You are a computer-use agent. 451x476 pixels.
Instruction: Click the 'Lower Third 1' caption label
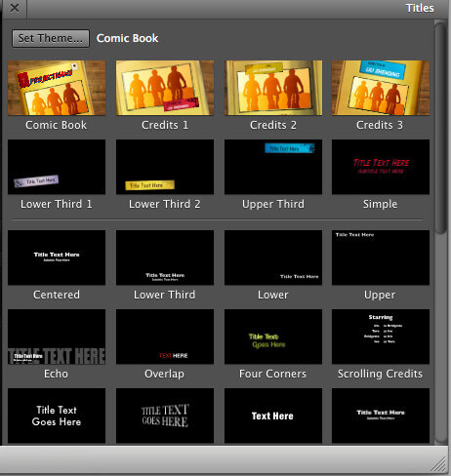pyautogui.click(x=57, y=204)
